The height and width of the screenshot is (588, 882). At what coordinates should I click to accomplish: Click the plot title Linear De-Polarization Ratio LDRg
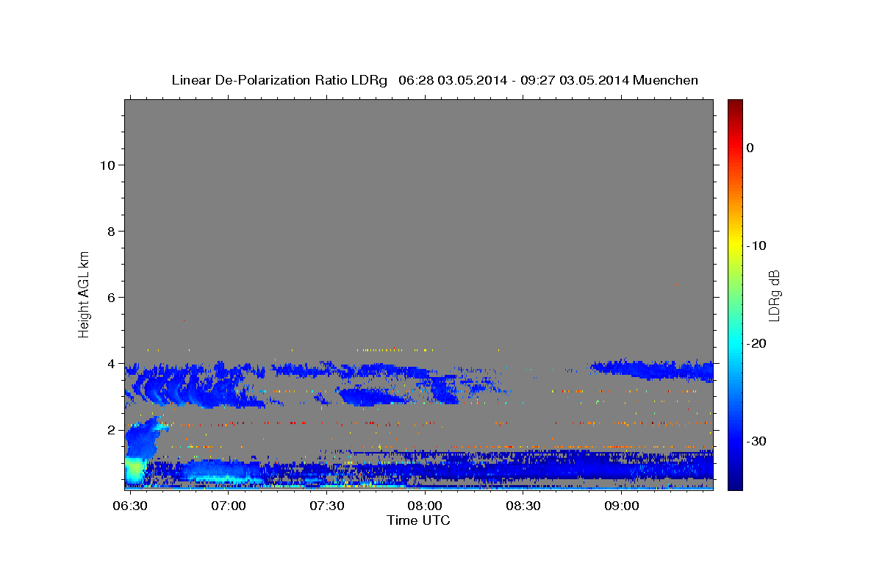[x=279, y=80]
